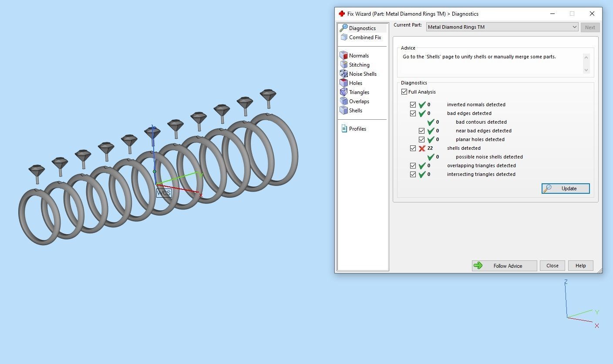
Task: Open Help for the Fix Wizard
Action: click(581, 266)
